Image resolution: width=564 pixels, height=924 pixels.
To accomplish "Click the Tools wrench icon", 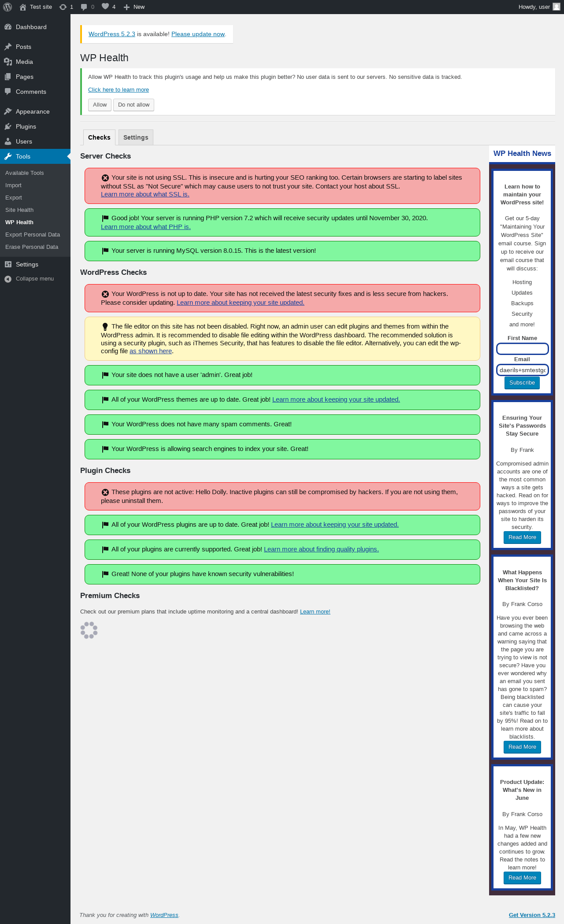I will (8, 156).
